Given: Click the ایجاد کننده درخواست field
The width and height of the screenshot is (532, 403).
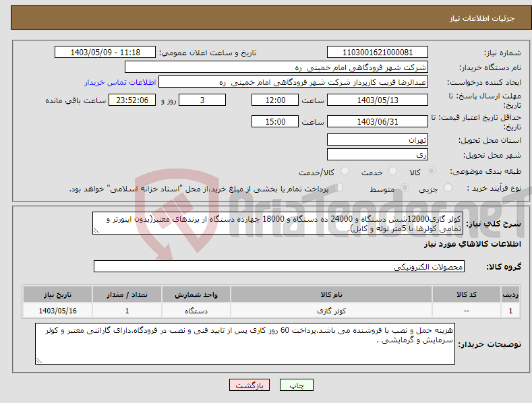Looking at the screenshot, I should point(293,82).
